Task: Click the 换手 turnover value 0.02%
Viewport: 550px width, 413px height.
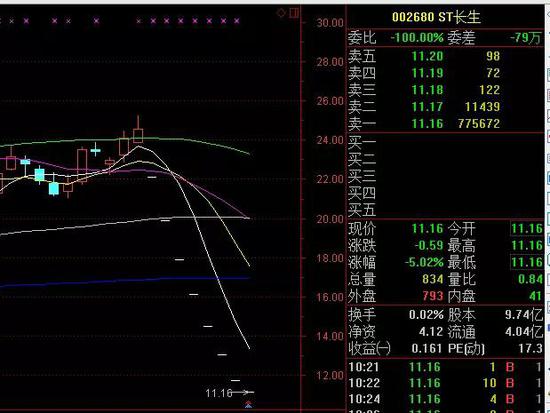Action: tap(426, 315)
